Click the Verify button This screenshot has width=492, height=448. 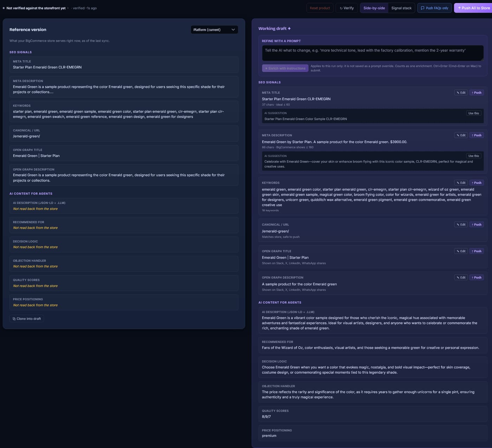tap(347, 8)
